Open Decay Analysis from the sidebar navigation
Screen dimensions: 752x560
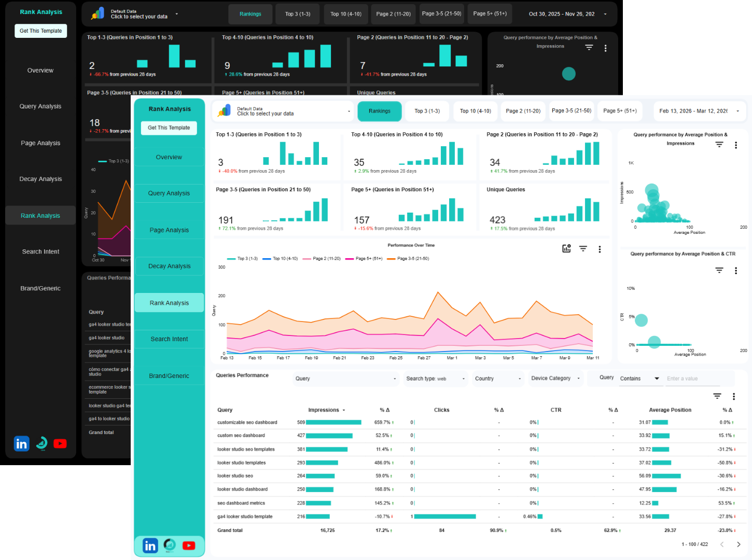(x=169, y=266)
